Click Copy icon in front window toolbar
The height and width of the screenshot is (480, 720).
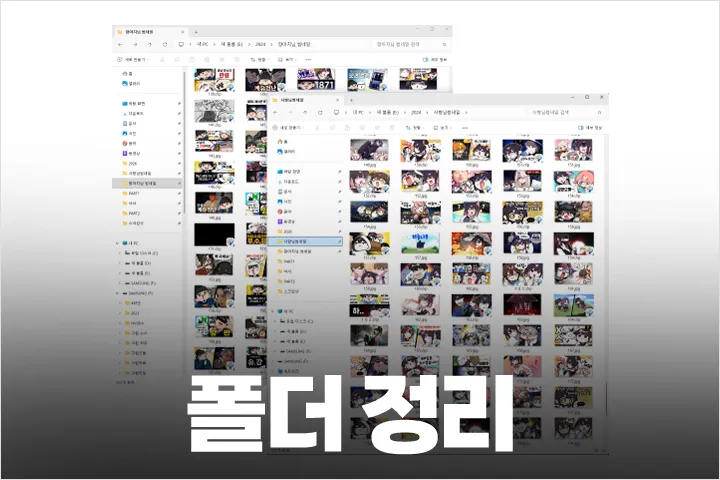pos(332,128)
